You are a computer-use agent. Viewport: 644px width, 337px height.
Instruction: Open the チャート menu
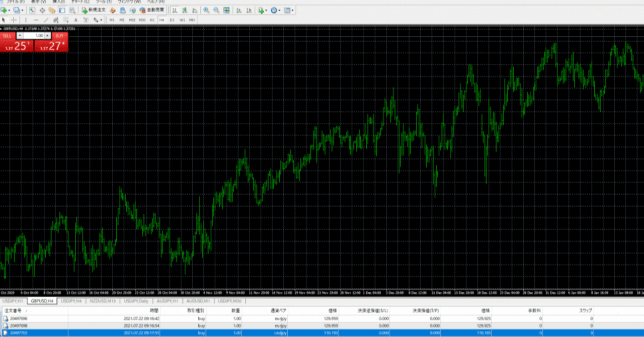[80, 2]
